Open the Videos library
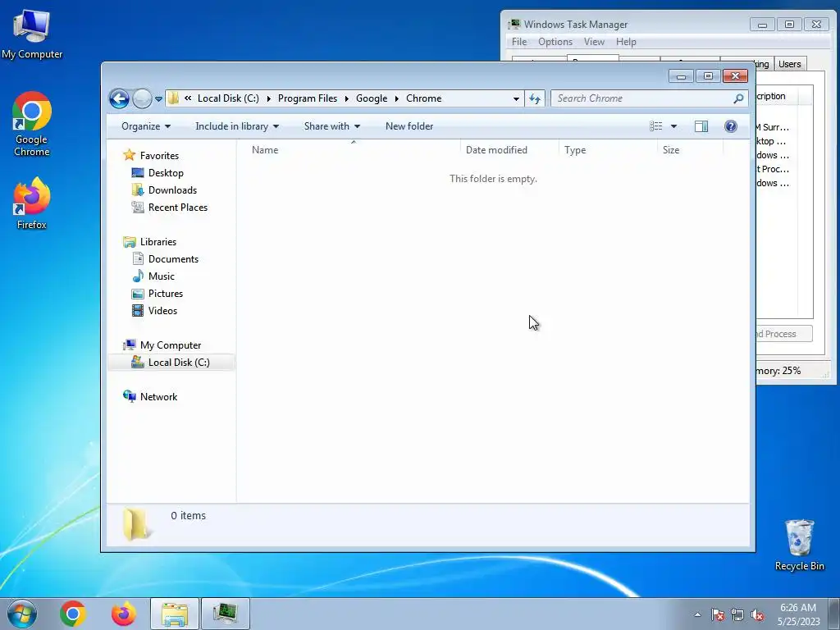This screenshot has width=840, height=630. click(x=162, y=311)
